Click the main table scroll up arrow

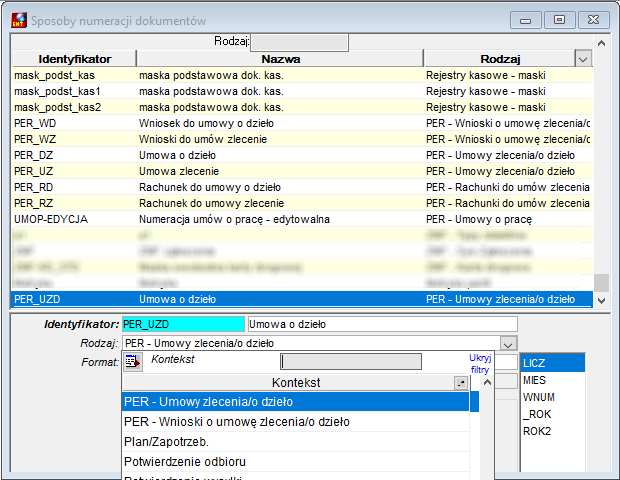click(x=601, y=43)
